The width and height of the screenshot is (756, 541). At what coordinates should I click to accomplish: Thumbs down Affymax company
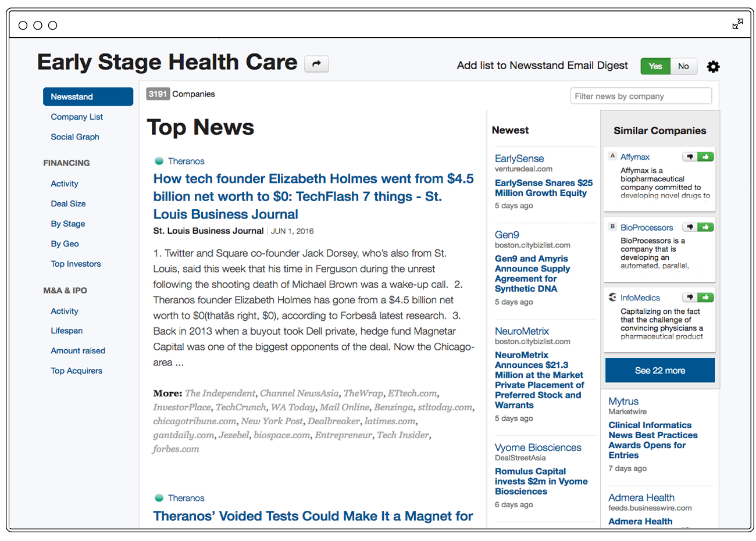pyautogui.click(x=690, y=157)
